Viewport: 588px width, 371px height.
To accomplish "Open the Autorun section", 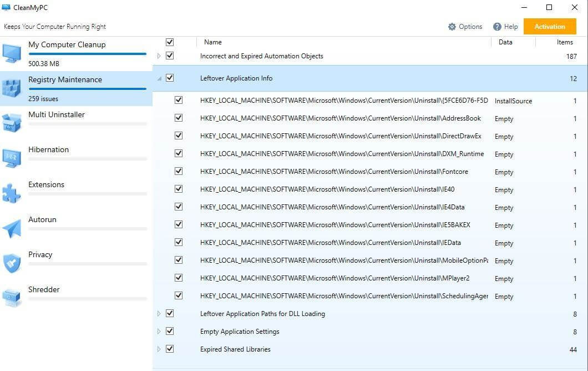I will (76, 228).
